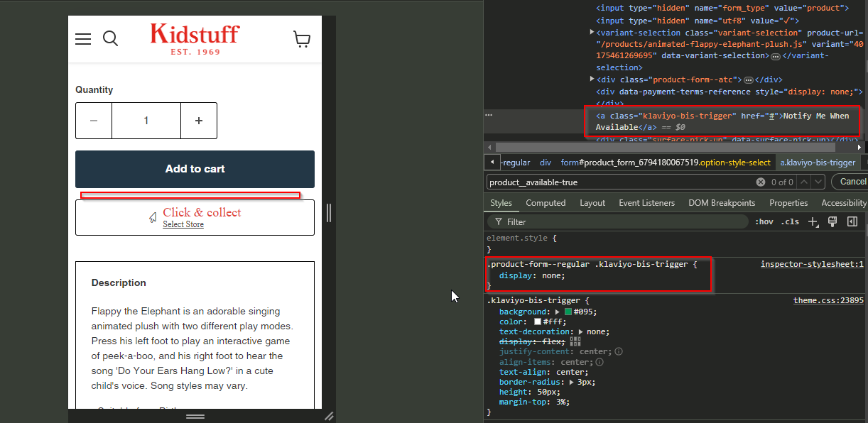Click the viewport corner drag handle
Screen dimensions: 868x423
click(329, 416)
